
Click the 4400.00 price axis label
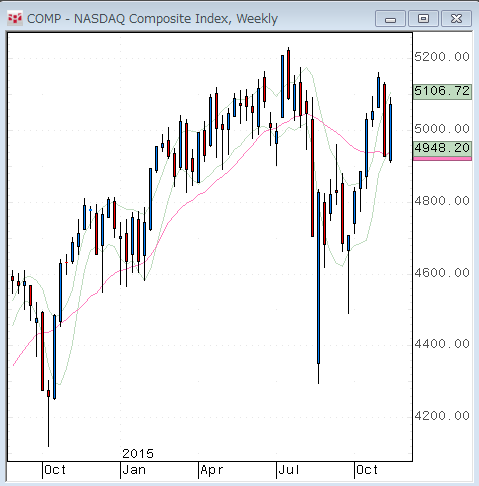click(x=442, y=344)
